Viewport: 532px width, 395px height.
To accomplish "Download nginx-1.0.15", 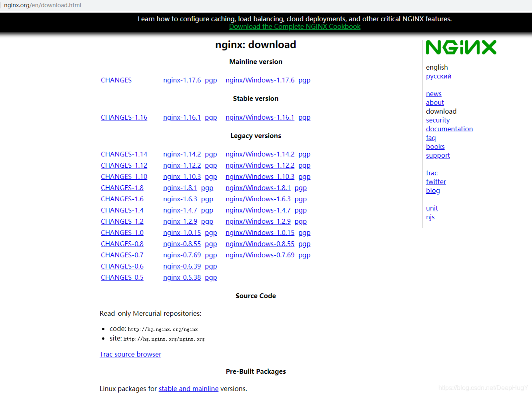I will 182,233.
